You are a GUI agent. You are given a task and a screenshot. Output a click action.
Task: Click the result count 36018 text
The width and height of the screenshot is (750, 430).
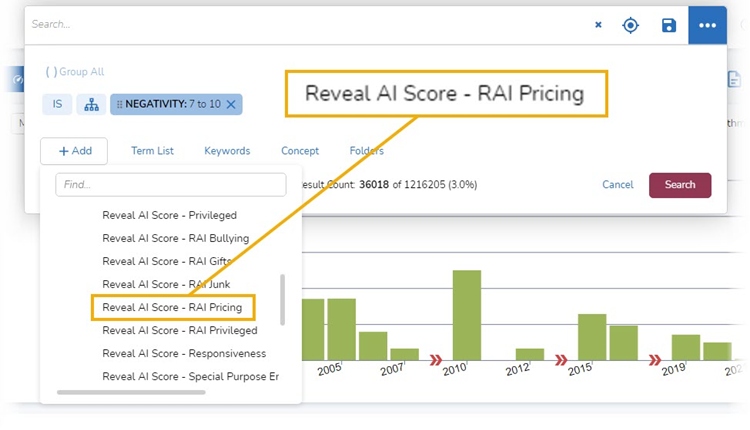point(374,185)
